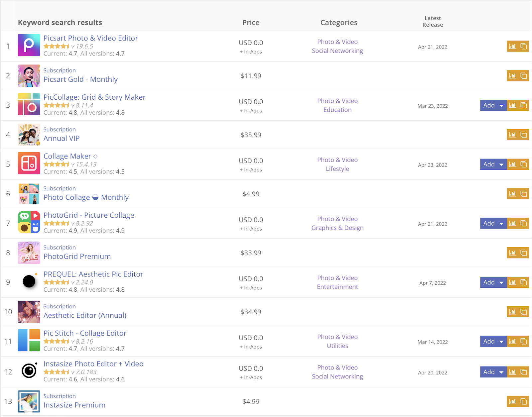Select Lifestyle category for Collage Maker
532x417 pixels.
337,169
